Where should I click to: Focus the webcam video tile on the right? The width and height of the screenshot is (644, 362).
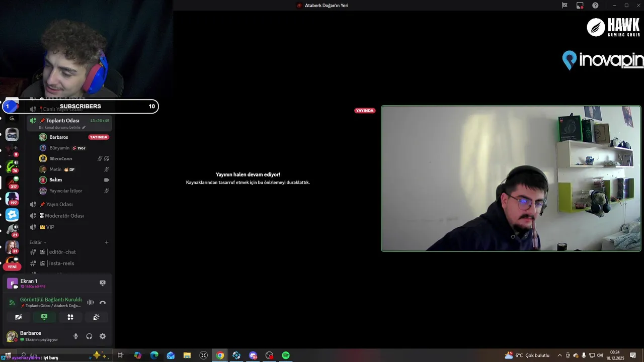click(x=511, y=178)
